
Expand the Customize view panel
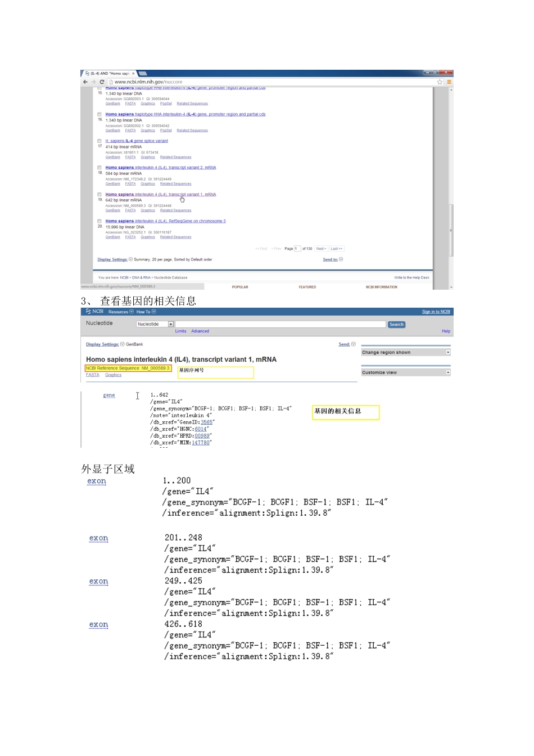406,372
